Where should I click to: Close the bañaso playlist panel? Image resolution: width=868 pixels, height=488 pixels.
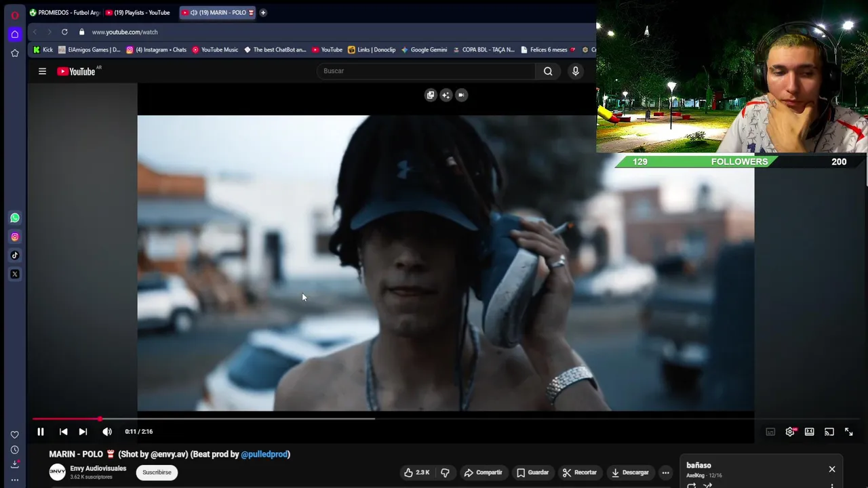tap(832, 469)
